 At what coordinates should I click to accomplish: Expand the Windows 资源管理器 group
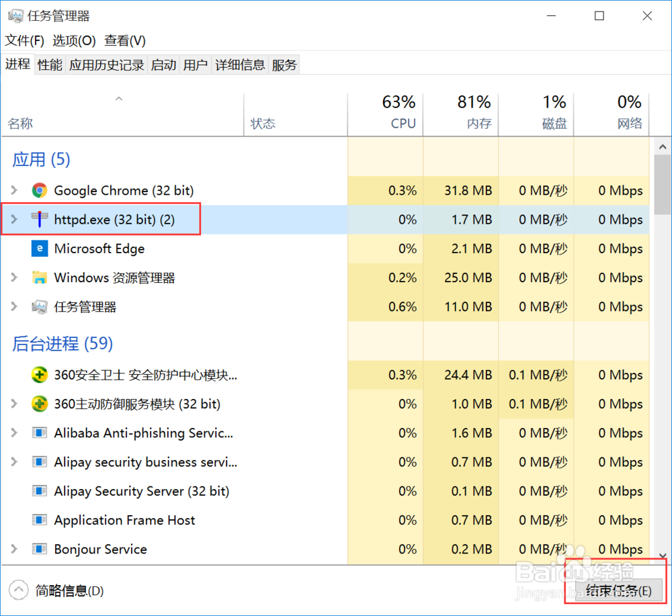click(x=14, y=277)
